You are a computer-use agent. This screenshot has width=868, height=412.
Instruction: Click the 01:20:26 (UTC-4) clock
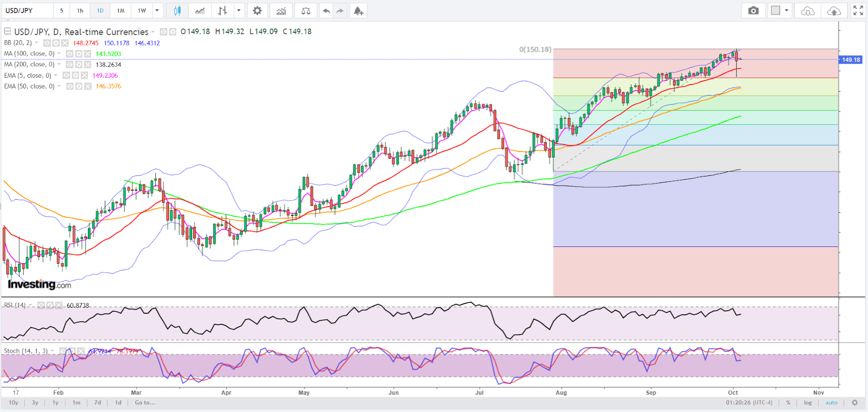[x=749, y=403]
